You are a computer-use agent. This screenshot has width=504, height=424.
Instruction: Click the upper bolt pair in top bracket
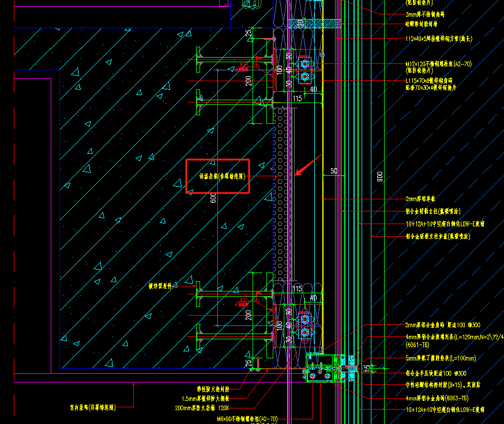click(x=304, y=64)
